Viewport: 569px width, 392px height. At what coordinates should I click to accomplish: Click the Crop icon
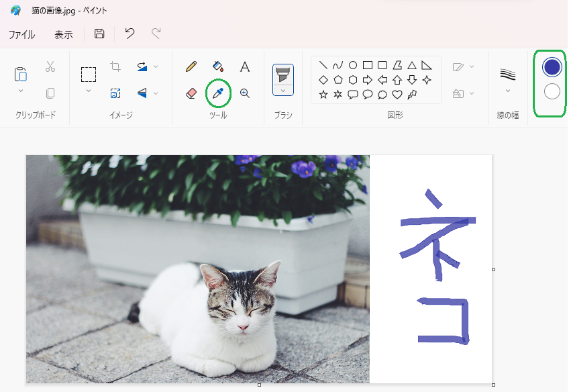[x=115, y=66]
